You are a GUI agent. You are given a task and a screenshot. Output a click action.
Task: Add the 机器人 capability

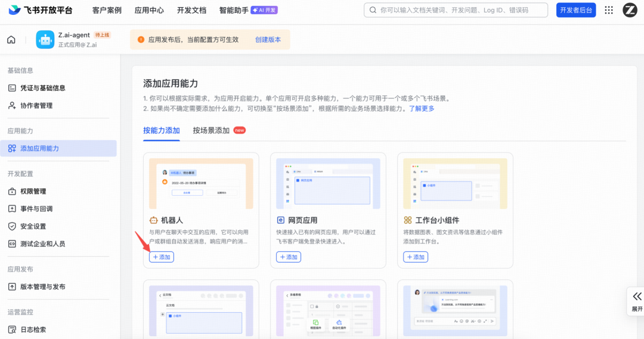[x=162, y=257]
